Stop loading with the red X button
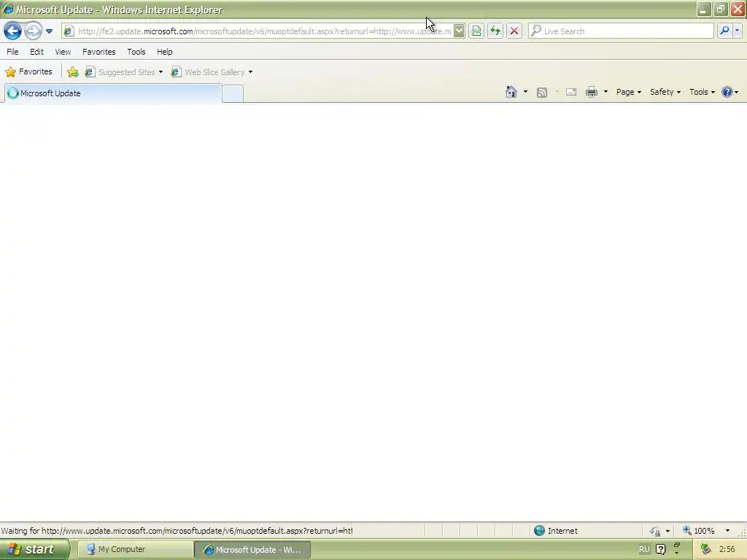747x560 pixels. [514, 31]
